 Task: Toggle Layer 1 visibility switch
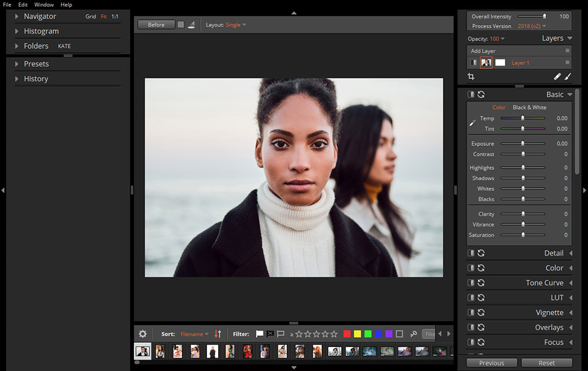click(473, 63)
